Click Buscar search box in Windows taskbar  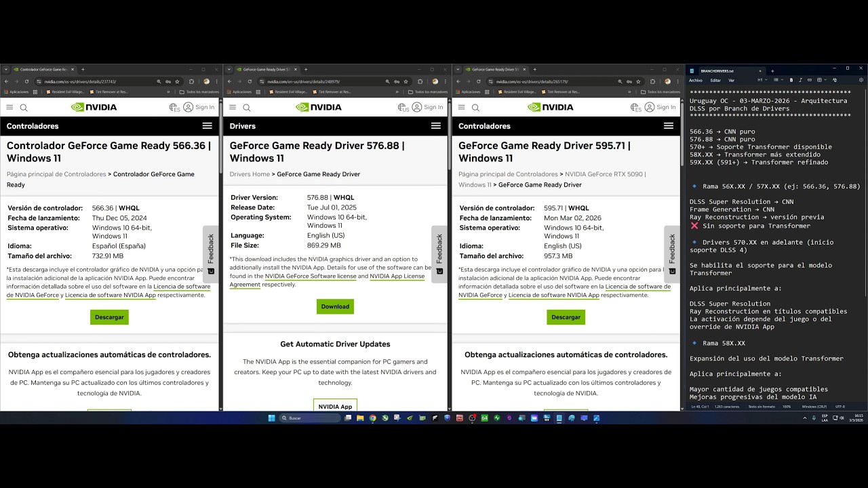tap(310, 418)
